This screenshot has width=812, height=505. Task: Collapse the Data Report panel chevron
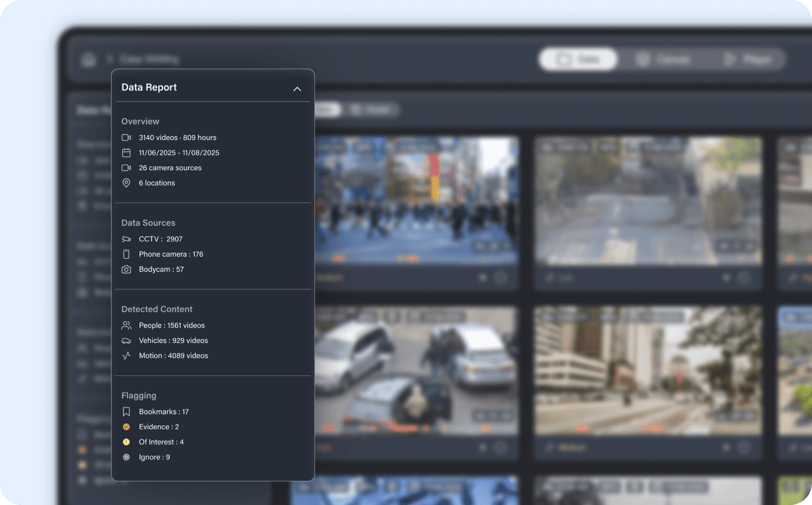coord(297,89)
